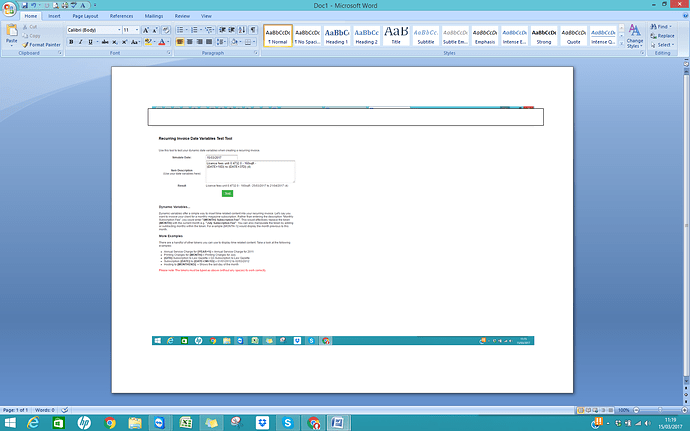Apply the Heading 1 style

coord(336,35)
